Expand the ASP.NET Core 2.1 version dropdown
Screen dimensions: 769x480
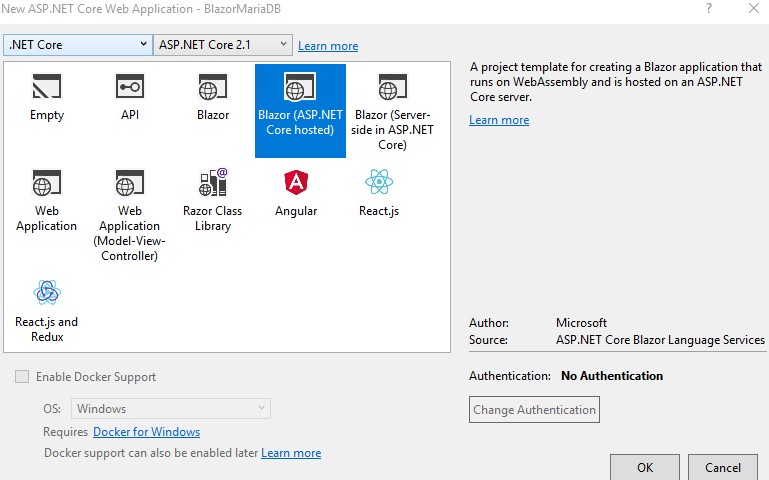[223, 45]
